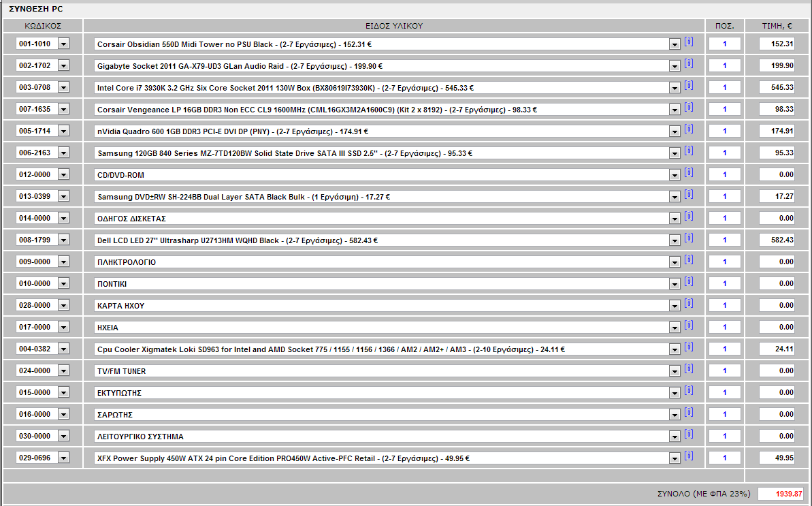View info for nVidia Quadro 600 row
The image size is (812, 506).
(x=689, y=129)
